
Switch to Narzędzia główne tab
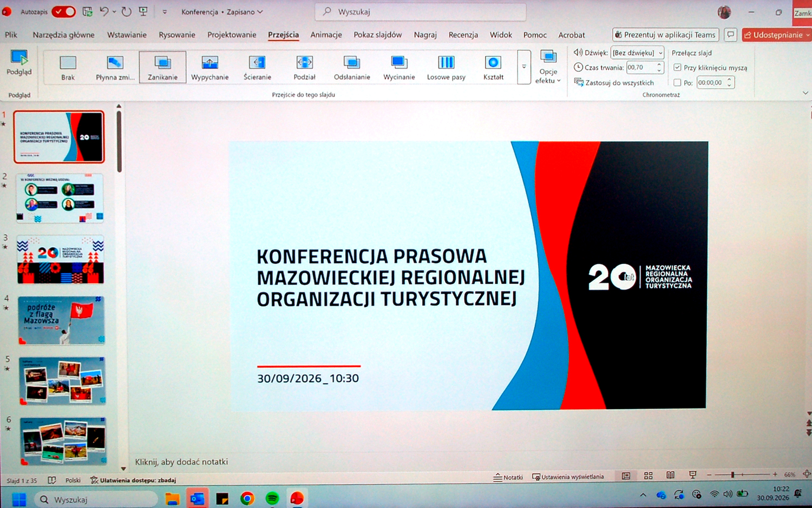[x=63, y=35]
